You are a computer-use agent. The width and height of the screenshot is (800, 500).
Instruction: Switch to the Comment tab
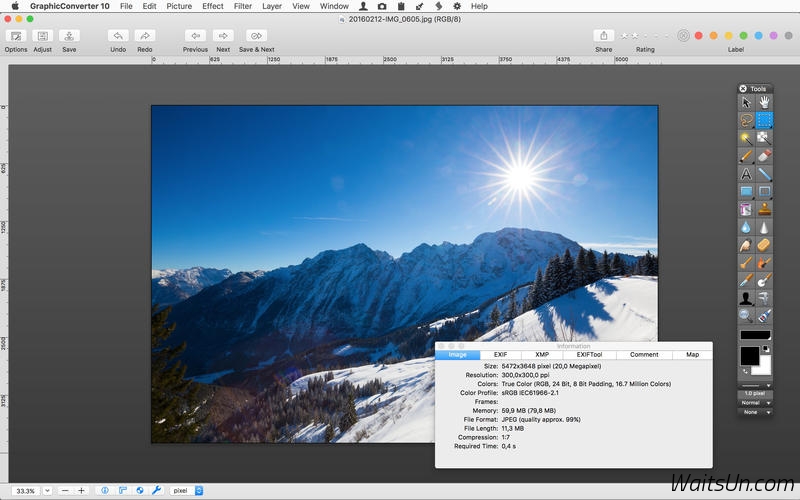tap(644, 355)
